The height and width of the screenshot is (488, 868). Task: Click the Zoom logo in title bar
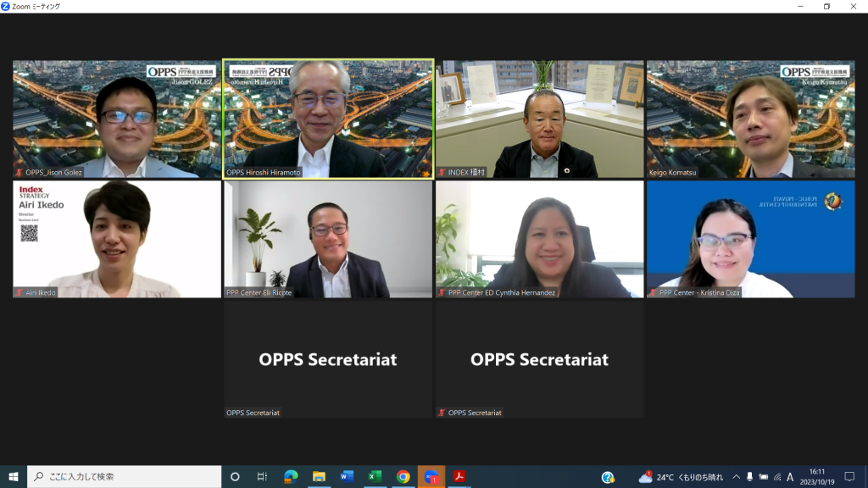pos(6,6)
